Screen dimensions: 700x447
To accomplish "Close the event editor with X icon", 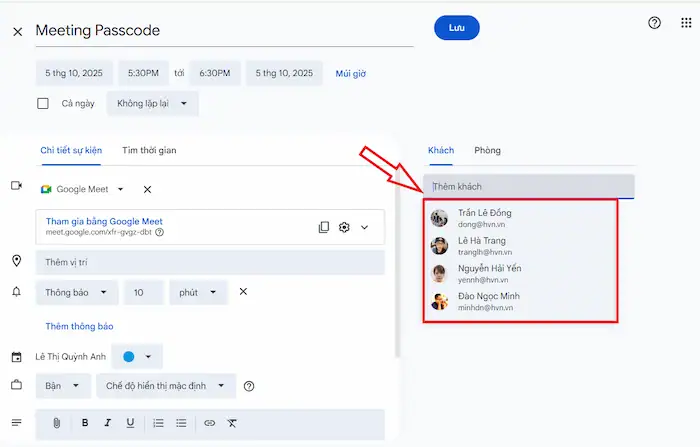I will point(17,32).
